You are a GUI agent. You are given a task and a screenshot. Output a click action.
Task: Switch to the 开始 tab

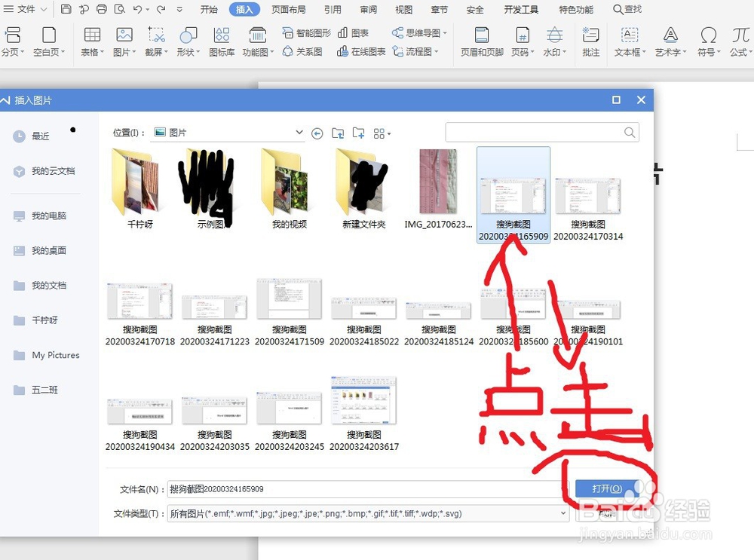click(209, 9)
